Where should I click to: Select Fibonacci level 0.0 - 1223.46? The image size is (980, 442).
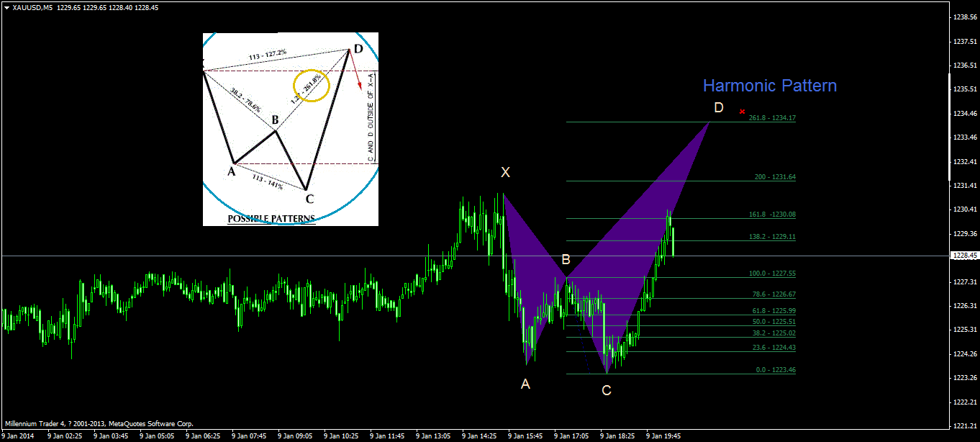click(776, 370)
